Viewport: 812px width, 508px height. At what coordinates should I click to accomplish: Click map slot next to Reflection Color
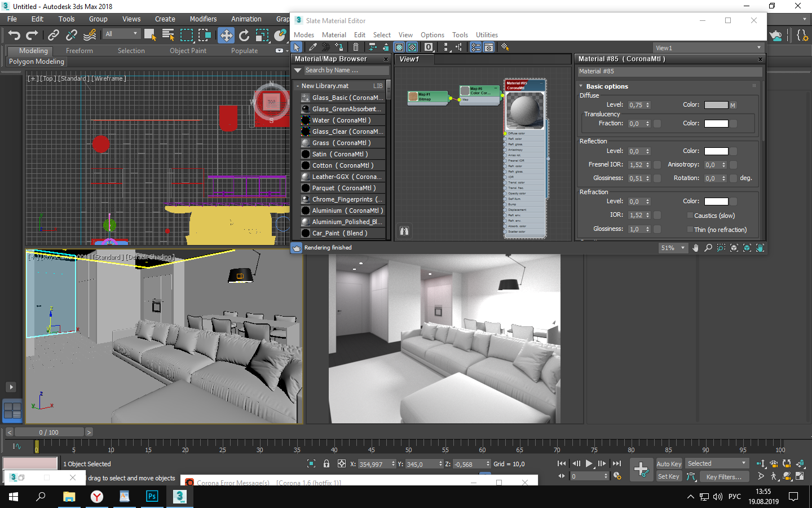(733, 151)
